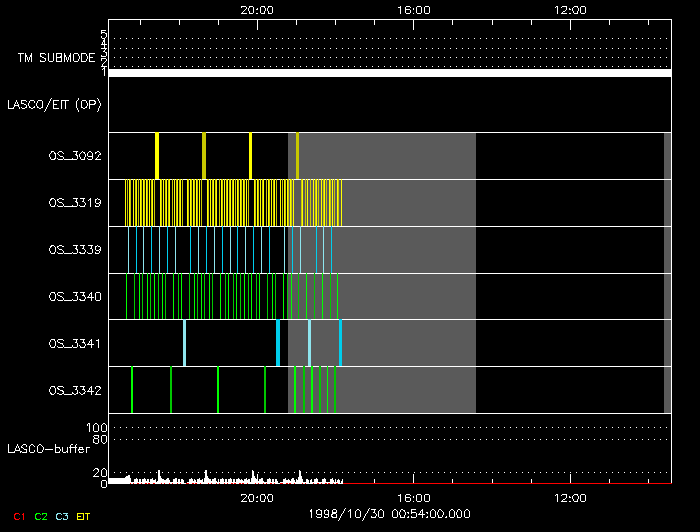Click the rightmost blue bar in OS_3341

pos(340,344)
